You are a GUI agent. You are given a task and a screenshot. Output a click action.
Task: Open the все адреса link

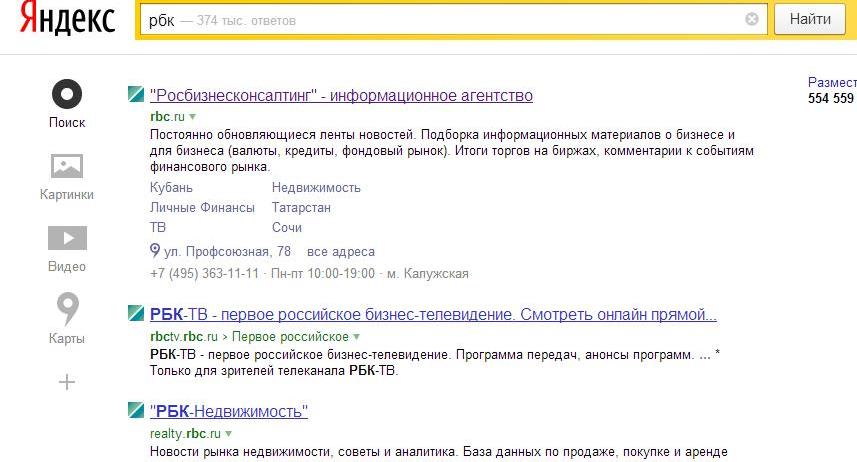pyautogui.click(x=341, y=252)
